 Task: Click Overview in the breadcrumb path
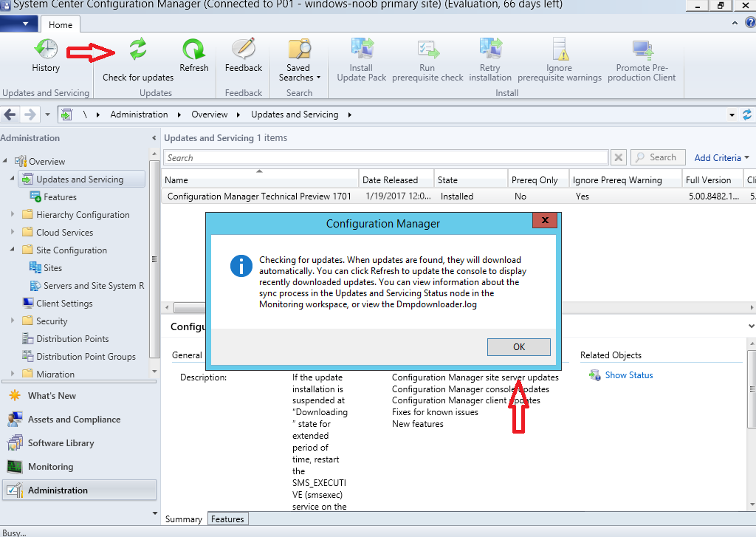click(209, 114)
